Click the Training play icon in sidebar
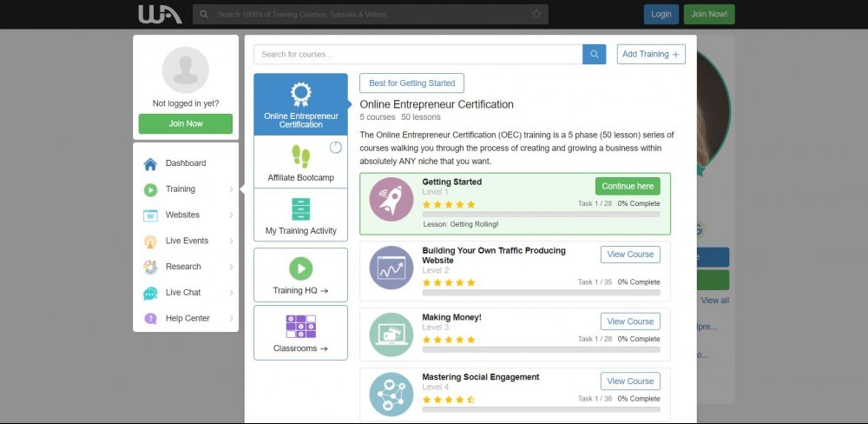The height and width of the screenshot is (424, 868). pyautogui.click(x=150, y=190)
